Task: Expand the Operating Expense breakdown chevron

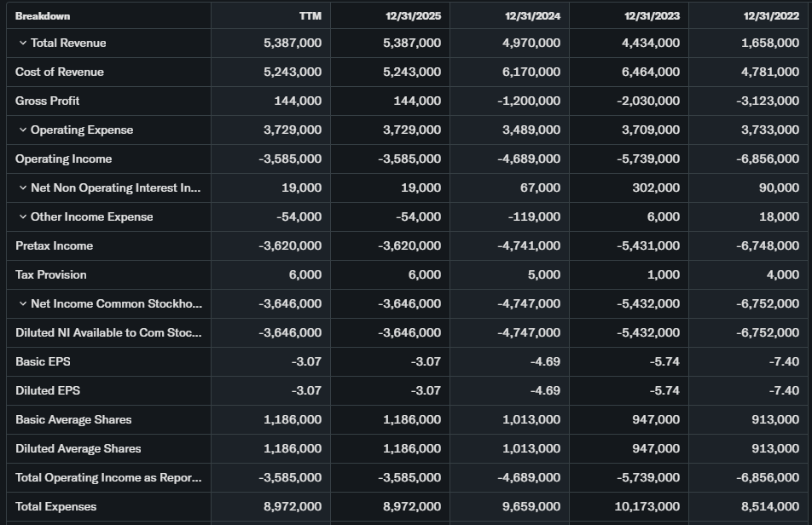Action: click(22, 130)
